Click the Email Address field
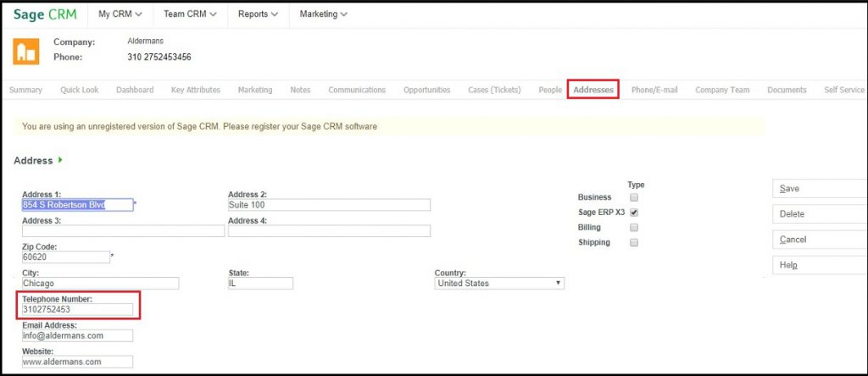Screen dimensions: 868x376 (77, 335)
